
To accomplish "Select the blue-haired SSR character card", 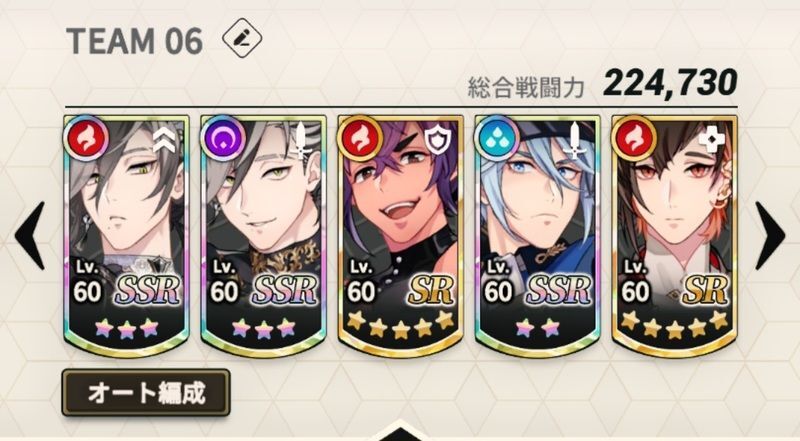I will (537, 236).
